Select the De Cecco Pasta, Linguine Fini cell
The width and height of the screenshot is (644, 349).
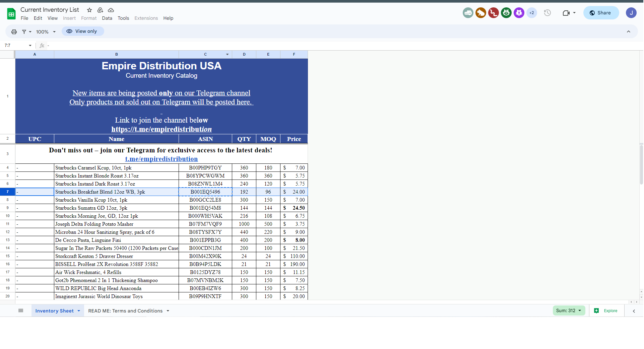116,240
